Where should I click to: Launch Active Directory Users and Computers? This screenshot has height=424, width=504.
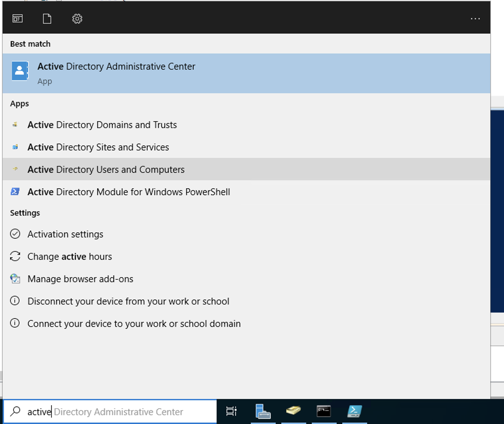(246, 169)
